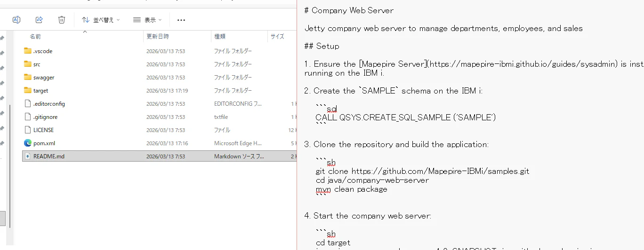Select the .vscode folder name
This screenshot has width=644, height=250.
pyautogui.click(x=43, y=51)
